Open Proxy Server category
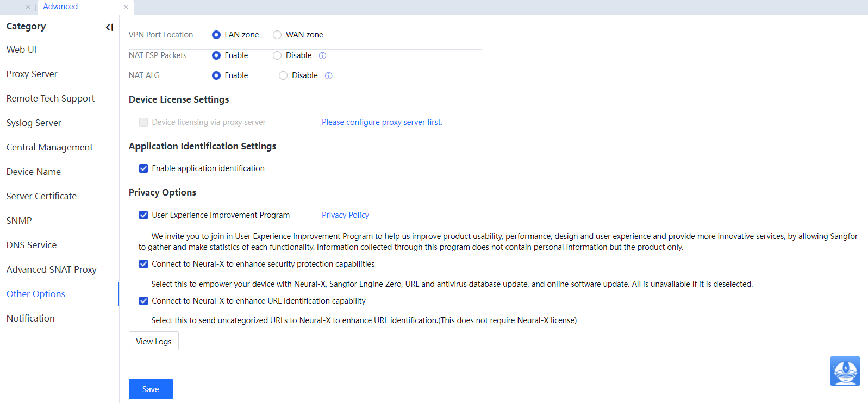This screenshot has width=868, height=403. click(32, 74)
